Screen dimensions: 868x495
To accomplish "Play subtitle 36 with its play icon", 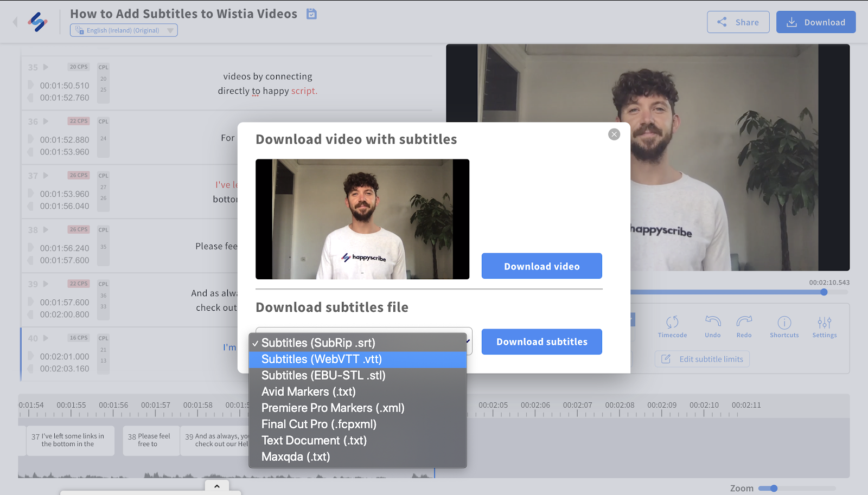I will (46, 121).
